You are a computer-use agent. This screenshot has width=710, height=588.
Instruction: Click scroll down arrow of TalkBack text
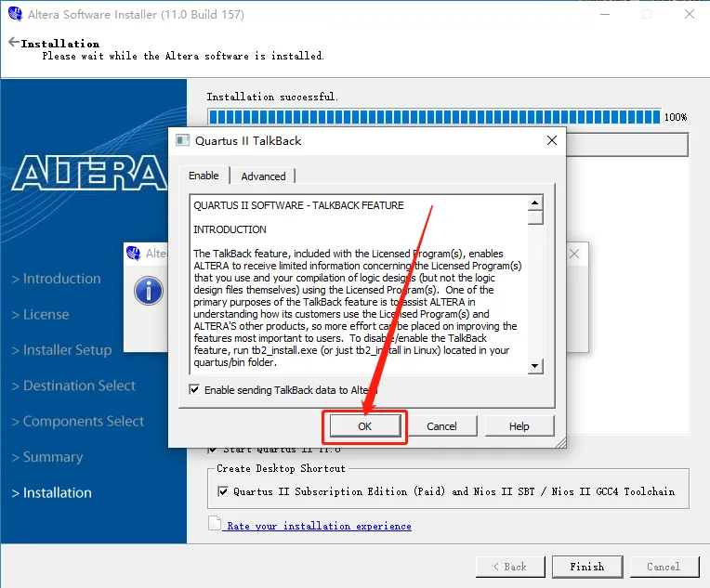(x=535, y=366)
